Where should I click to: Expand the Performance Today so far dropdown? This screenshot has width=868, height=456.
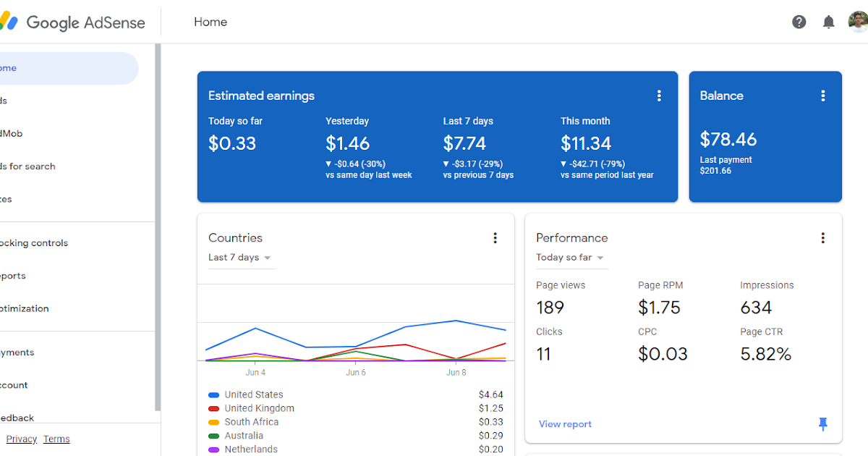570,258
